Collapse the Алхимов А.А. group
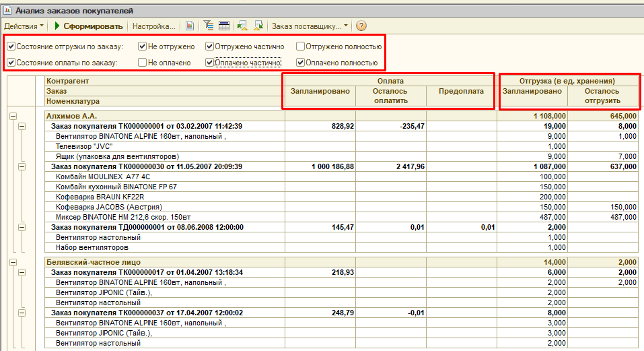Screen dimensions: 644x351 point(13,116)
